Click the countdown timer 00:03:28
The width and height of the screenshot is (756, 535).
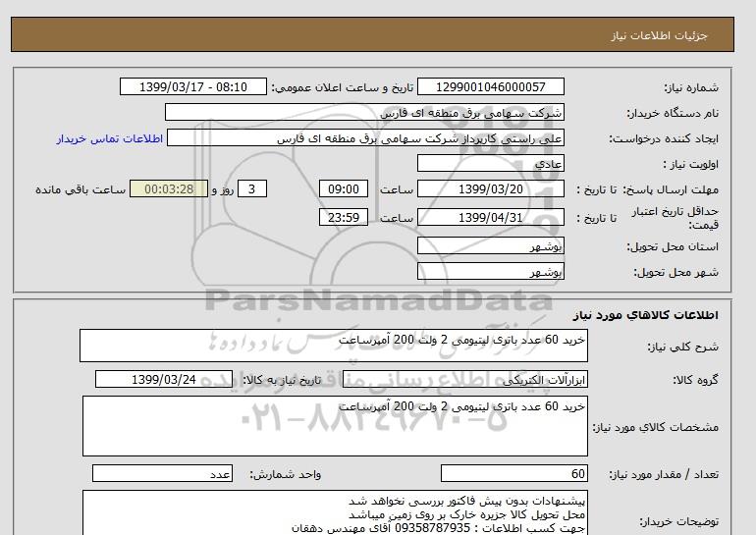click(x=169, y=188)
